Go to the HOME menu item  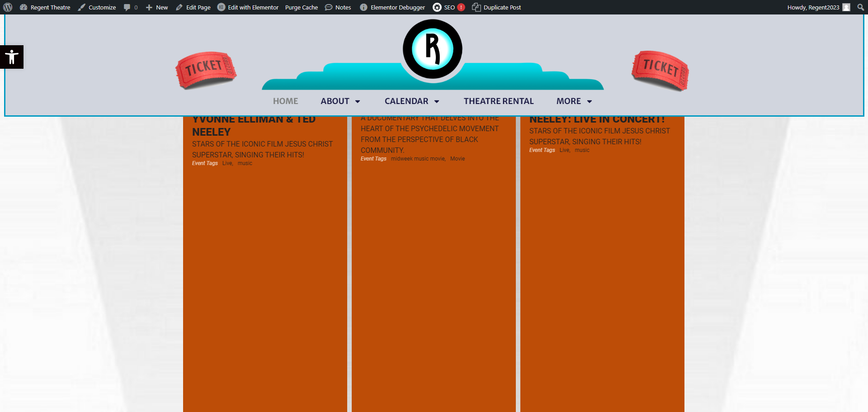[x=285, y=101]
